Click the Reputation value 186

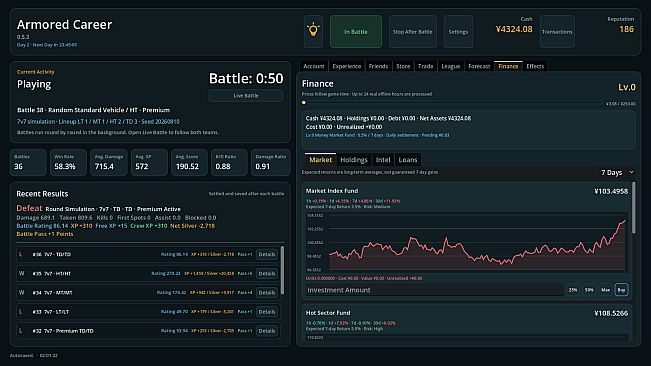tap(627, 29)
